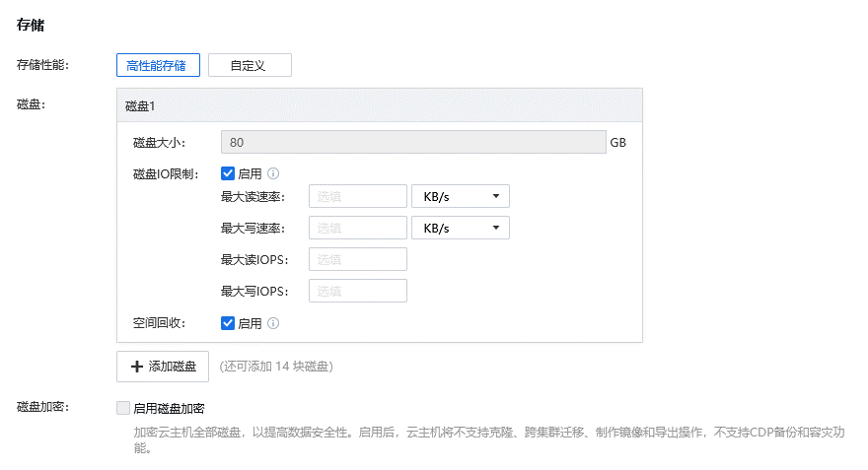Click the 最大读IOPS label
Screen dimensions: 868x470
coord(254,260)
